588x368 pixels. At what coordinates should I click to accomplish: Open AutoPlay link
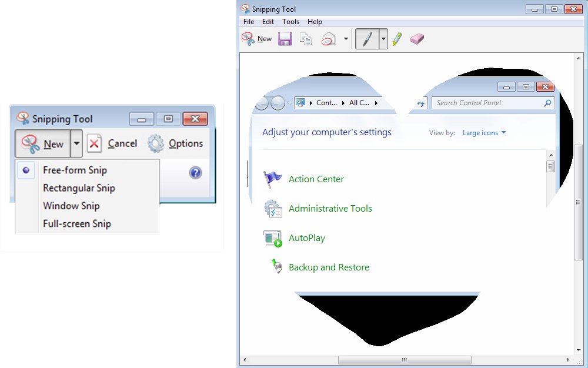307,238
